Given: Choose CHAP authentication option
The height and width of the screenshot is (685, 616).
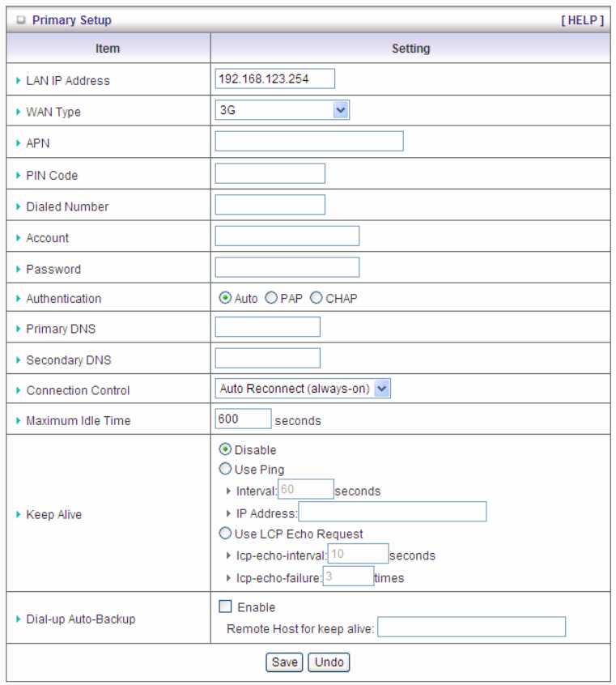Looking at the screenshot, I should point(316,298).
